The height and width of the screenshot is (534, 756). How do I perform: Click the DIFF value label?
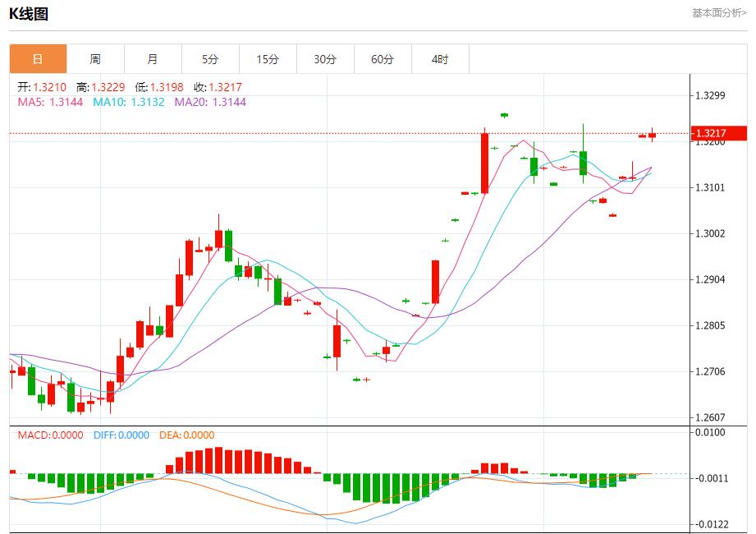(x=121, y=435)
